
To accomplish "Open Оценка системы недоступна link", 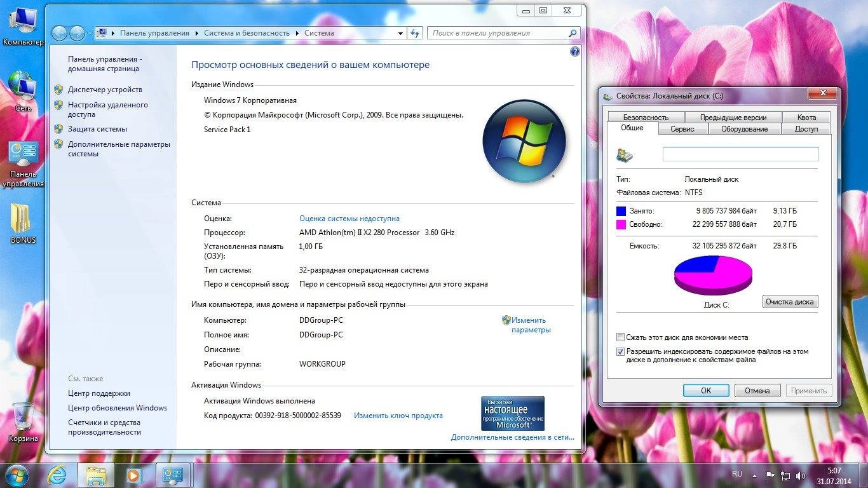I will point(349,219).
